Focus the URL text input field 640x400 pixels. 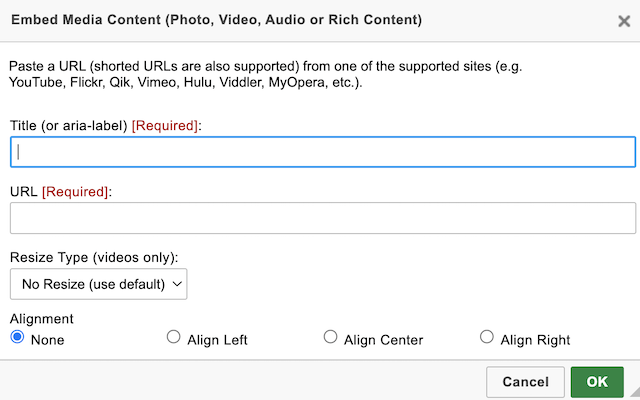tap(322, 218)
